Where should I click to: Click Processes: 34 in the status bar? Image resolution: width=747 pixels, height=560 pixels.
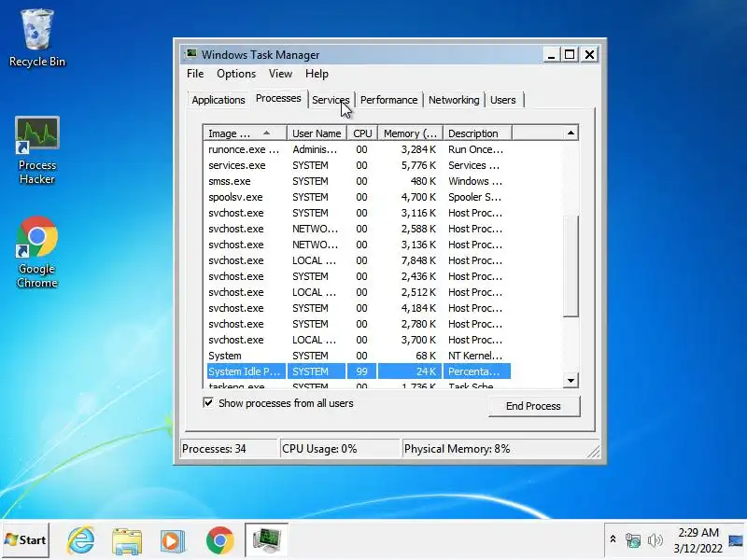229,449
